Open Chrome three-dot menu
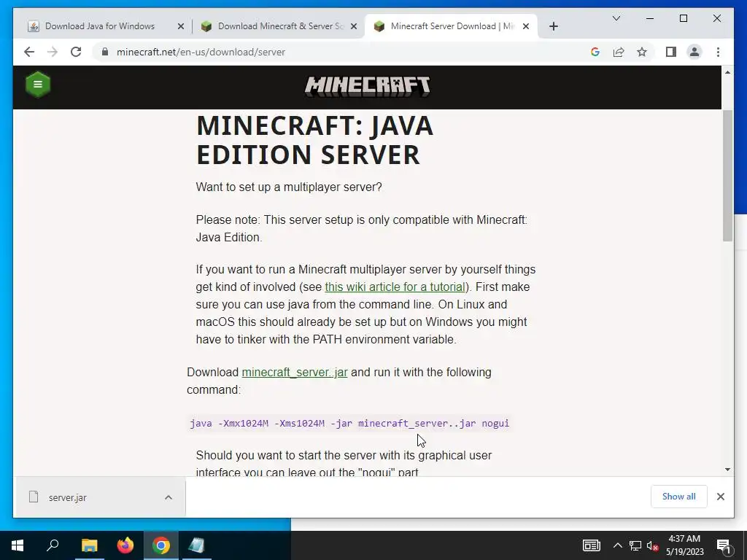This screenshot has height=560, width=747. [x=718, y=52]
